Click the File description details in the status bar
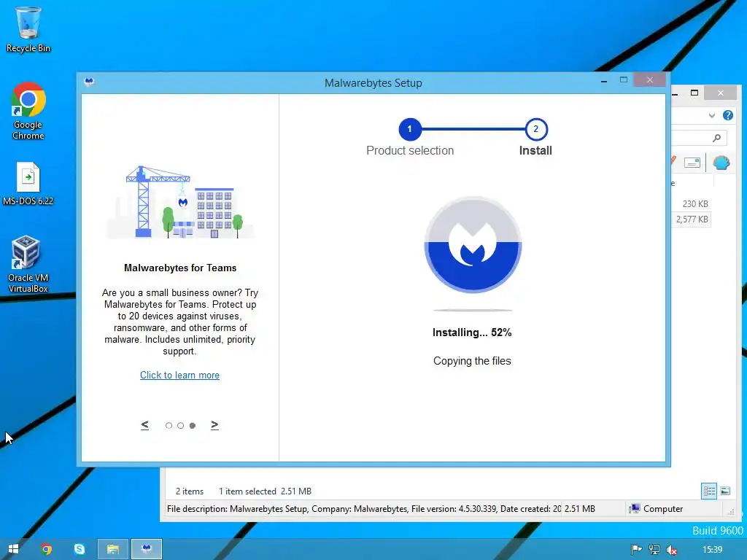This screenshot has height=560, width=747. [x=364, y=509]
